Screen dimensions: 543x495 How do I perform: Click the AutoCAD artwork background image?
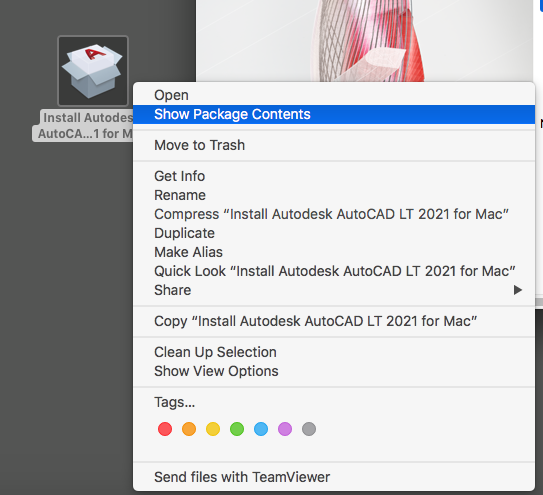[x=364, y=41]
